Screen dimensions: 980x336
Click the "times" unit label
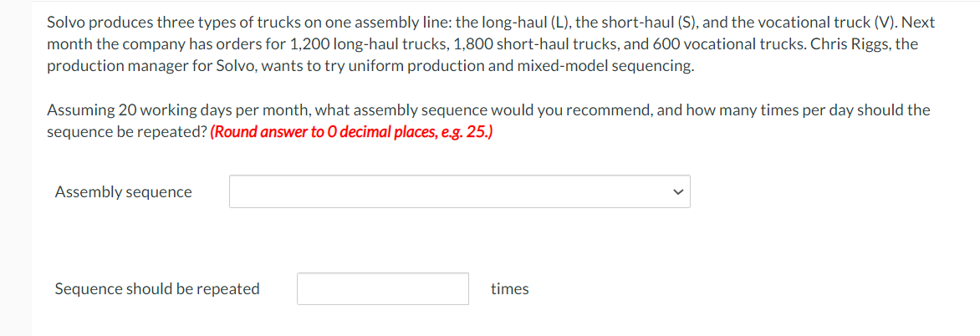click(x=509, y=289)
